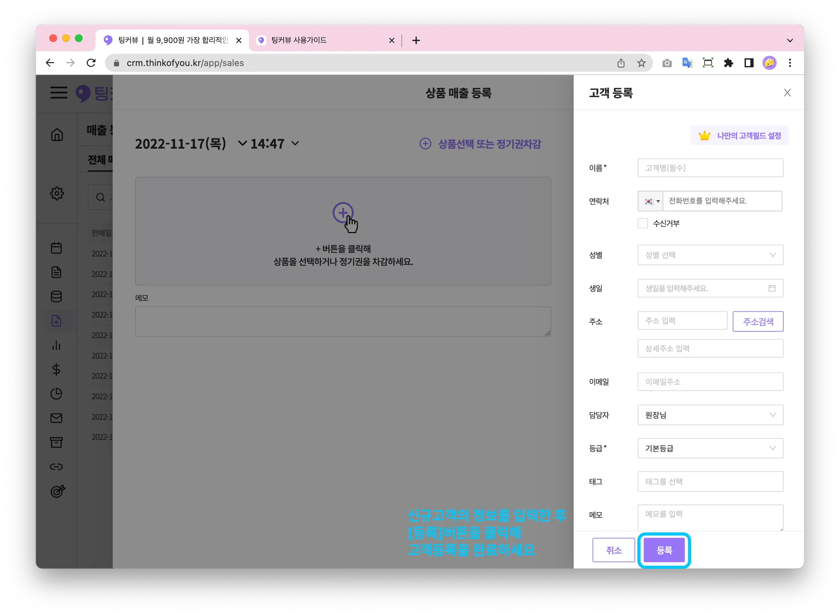840x616 pixels.
Task: Open the country flag phone code selector
Action: tap(651, 201)
